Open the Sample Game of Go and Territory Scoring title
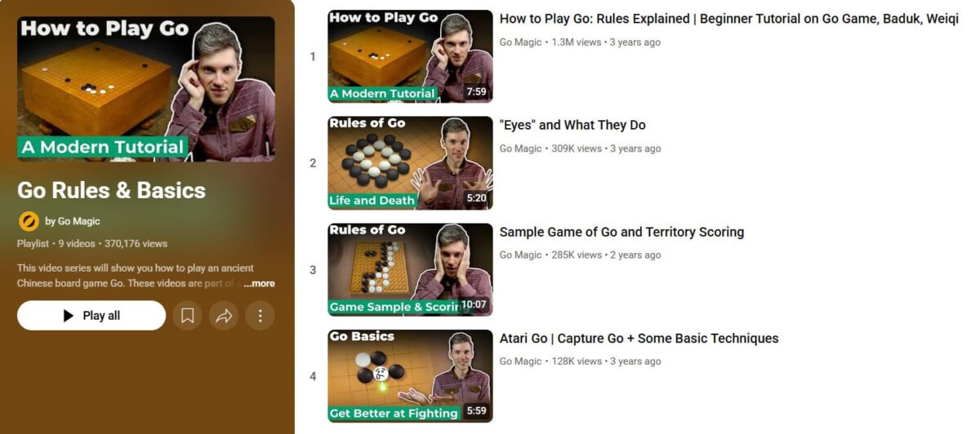980x434 pixels. [621, 232]
